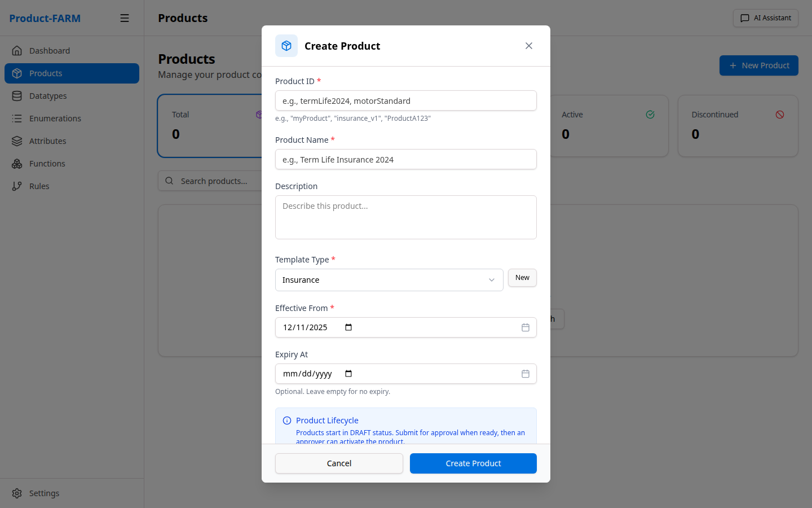Image resolution: width=812 pixels, height=508 pixels.
Task: Click the info icon in Product Lifecycle notice
Action: (x=287, y=420)
